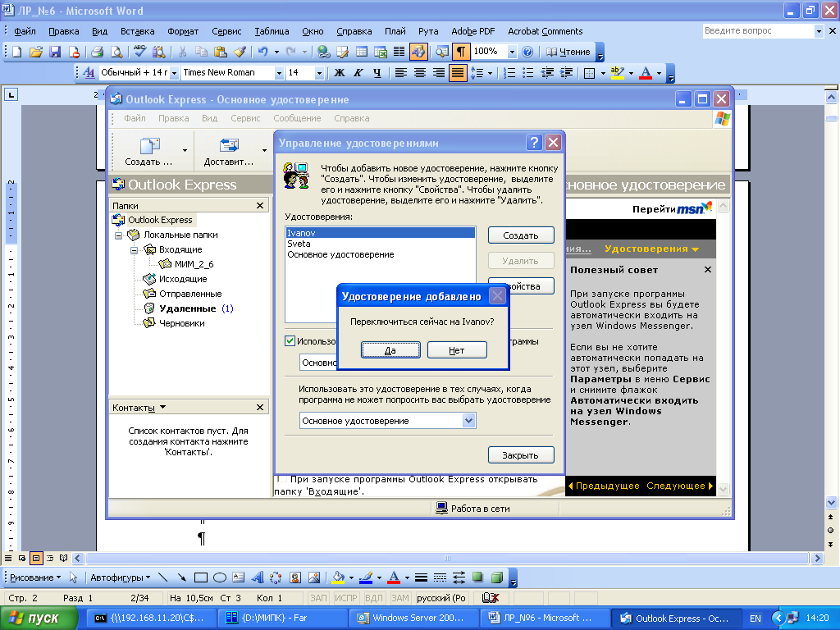This screenshot has width=840, height=630.
Task: Toggle the ВДЛ extend selection indicator
Action: (374, 598)
